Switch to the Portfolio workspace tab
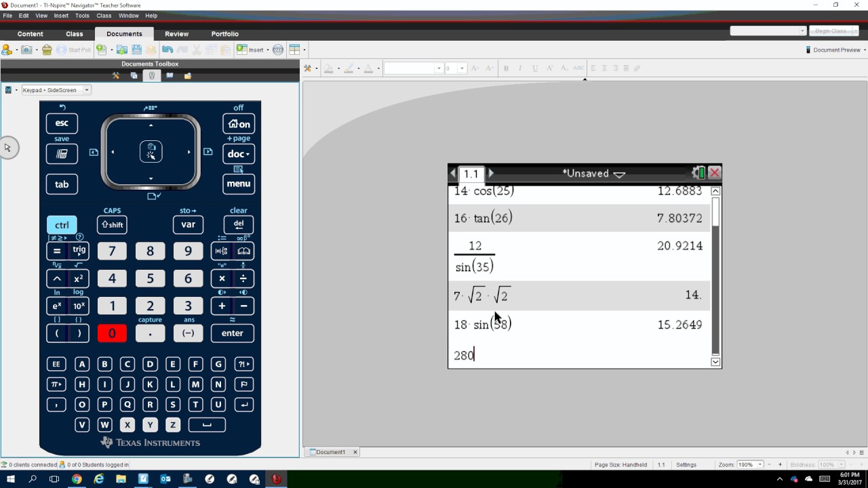The image size is (868, 488). (225, 34)
